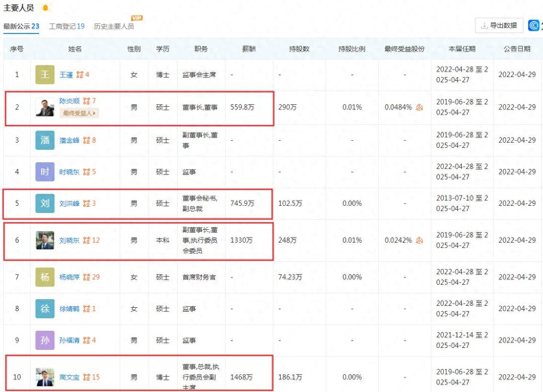The image size is (543, 392).
Task: Click 陈炎顺's profile photo
Action: coord(45,107)
